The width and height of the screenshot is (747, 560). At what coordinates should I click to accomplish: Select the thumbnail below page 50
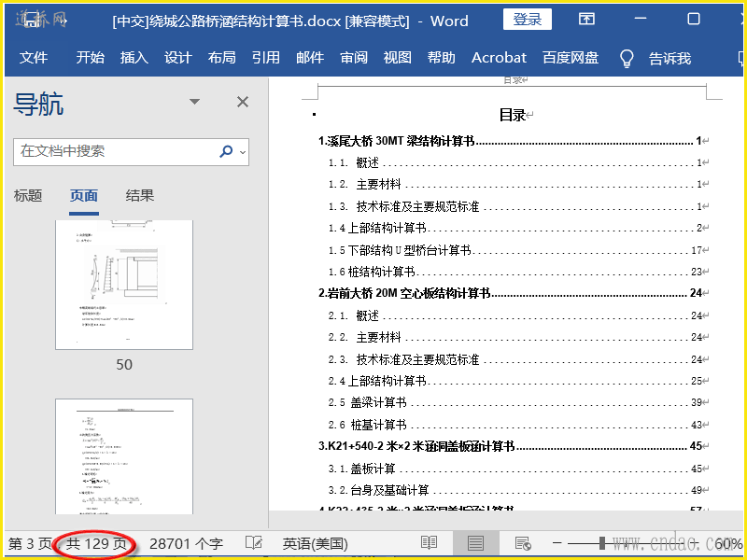click(x=124, y=456)
